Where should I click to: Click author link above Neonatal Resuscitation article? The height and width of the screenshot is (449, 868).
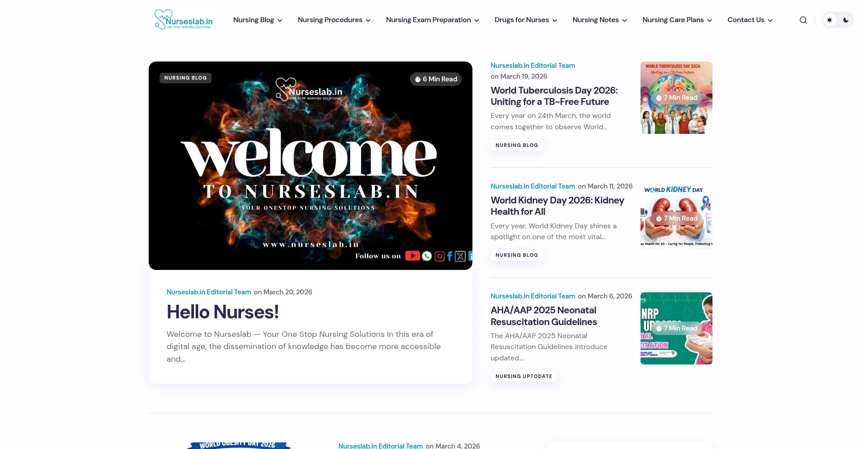coord(533,296)
